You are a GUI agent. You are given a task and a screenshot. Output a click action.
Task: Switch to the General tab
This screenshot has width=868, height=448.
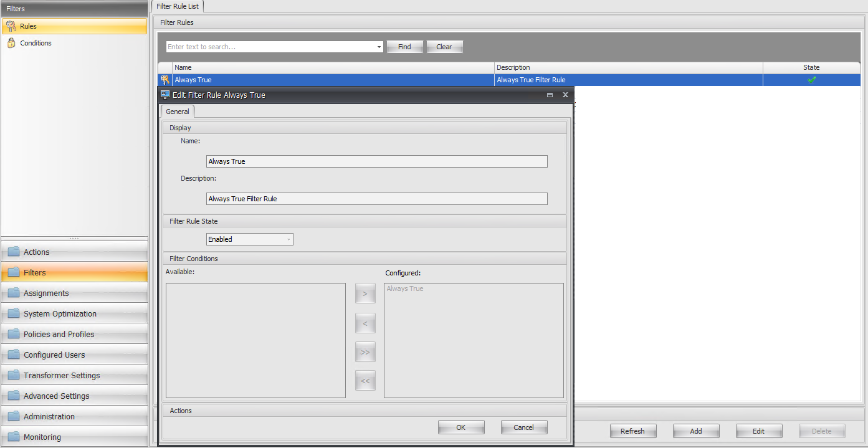(178, 112)
